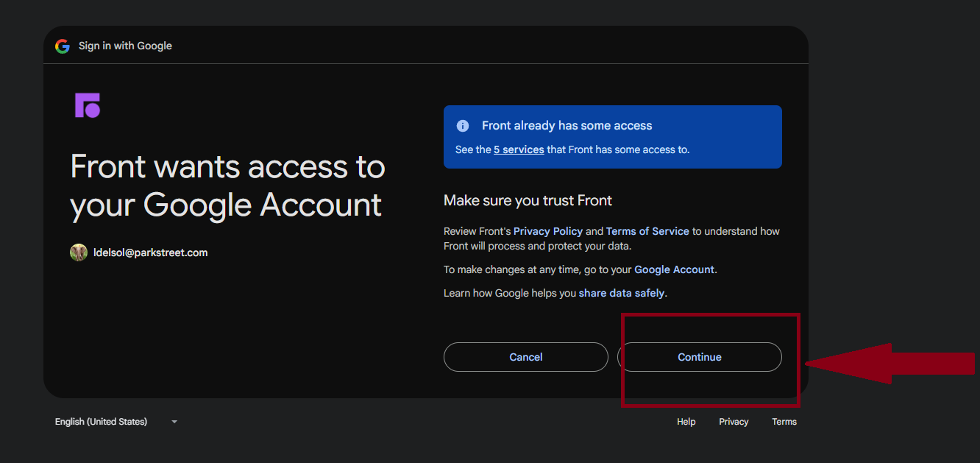Open the share data safely link

tap(622, 293)
